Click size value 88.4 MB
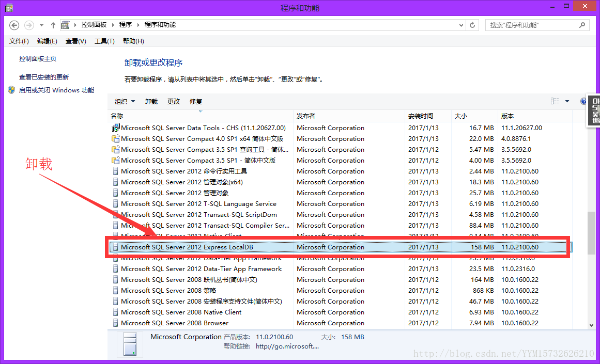The width and height of the screenshot is (600, 364). [x=481, y=226]
